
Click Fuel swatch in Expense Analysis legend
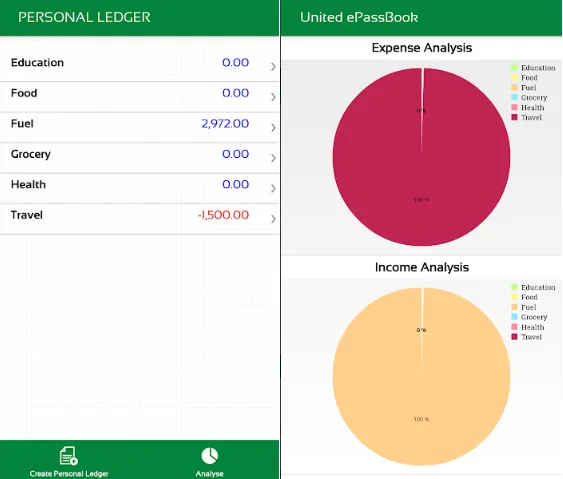pyautogui.click(x=514, y=87)
